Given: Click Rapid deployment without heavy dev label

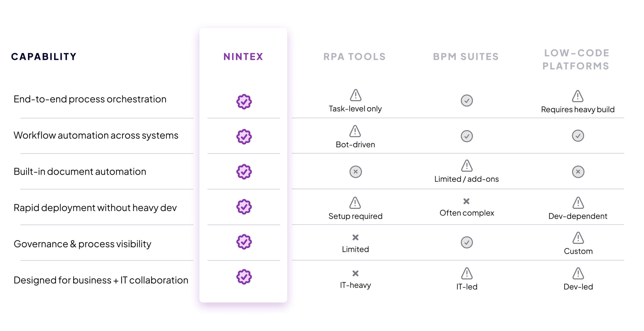Looking at the screenshot, I should coord(95,208).
